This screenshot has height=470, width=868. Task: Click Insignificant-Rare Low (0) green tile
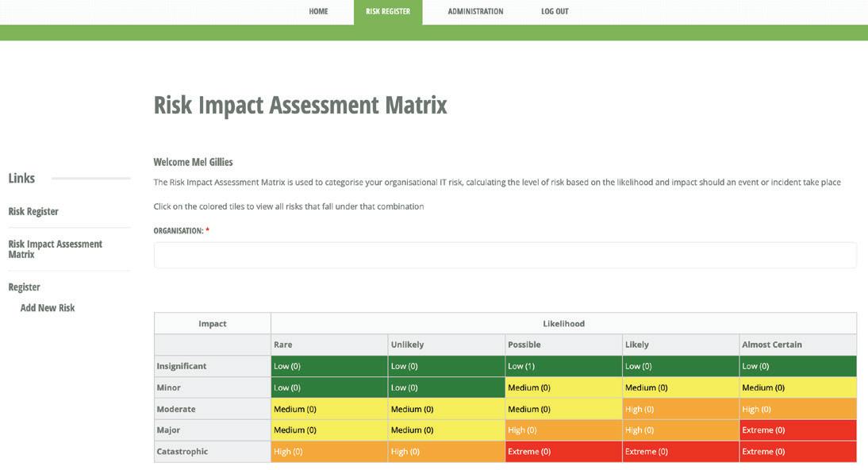click(328, 367)
